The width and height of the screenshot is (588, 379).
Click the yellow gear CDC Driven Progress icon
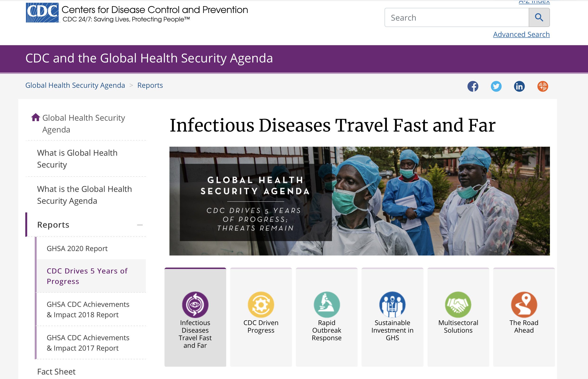[x=261, y=305]
